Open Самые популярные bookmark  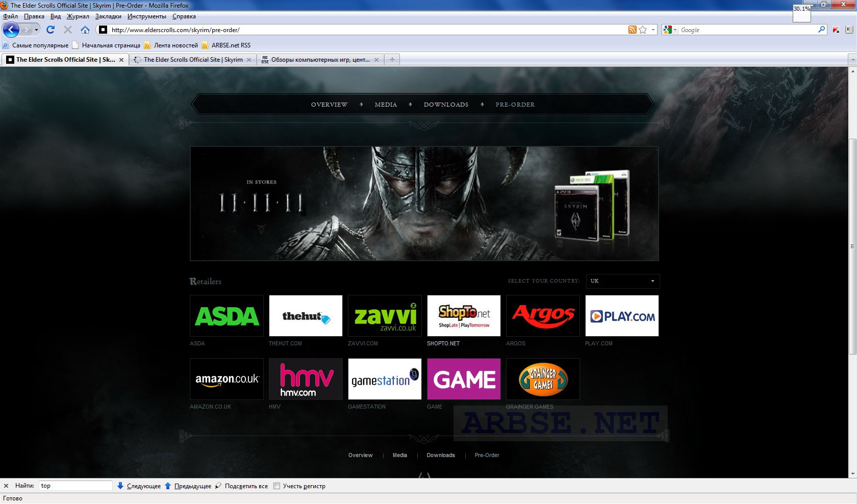[x=36, y=45]
